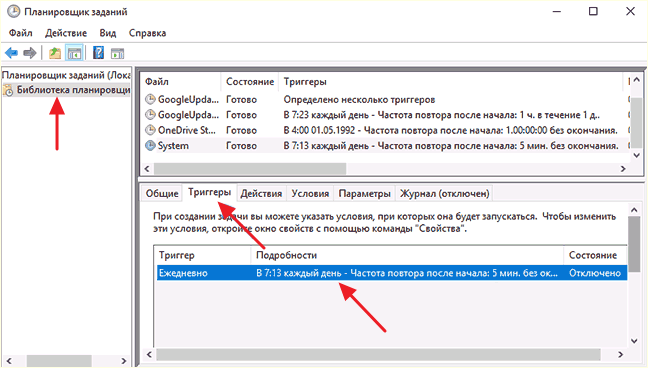Minimize the Планировщик заданий window
The image size is (648, 368).
[557, 12]
